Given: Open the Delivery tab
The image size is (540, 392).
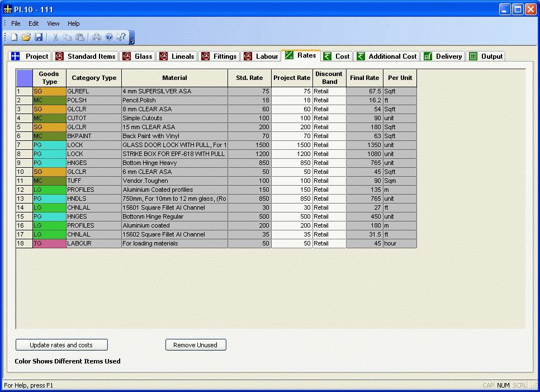Looking at the screenshot, I should pyautogui.click(x=443, y=56).
